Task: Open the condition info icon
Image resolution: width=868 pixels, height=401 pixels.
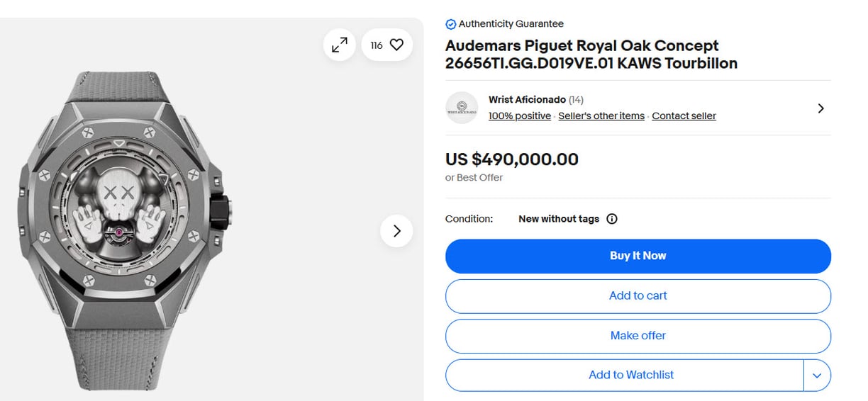Action: 612,219
